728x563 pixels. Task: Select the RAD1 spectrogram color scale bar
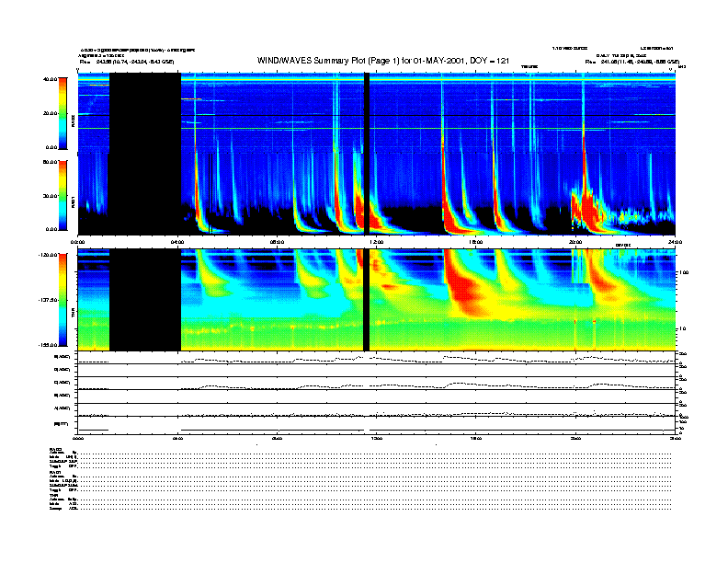[63, 196]
